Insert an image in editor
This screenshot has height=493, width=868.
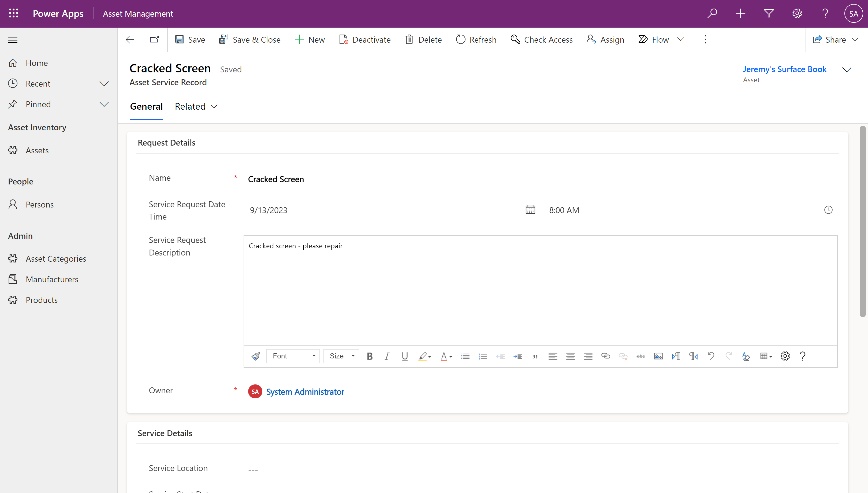coord(658,356)
